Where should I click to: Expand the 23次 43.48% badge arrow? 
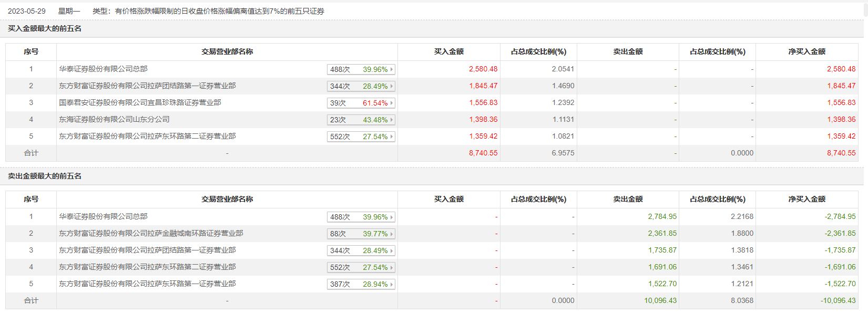coord(391,120)
